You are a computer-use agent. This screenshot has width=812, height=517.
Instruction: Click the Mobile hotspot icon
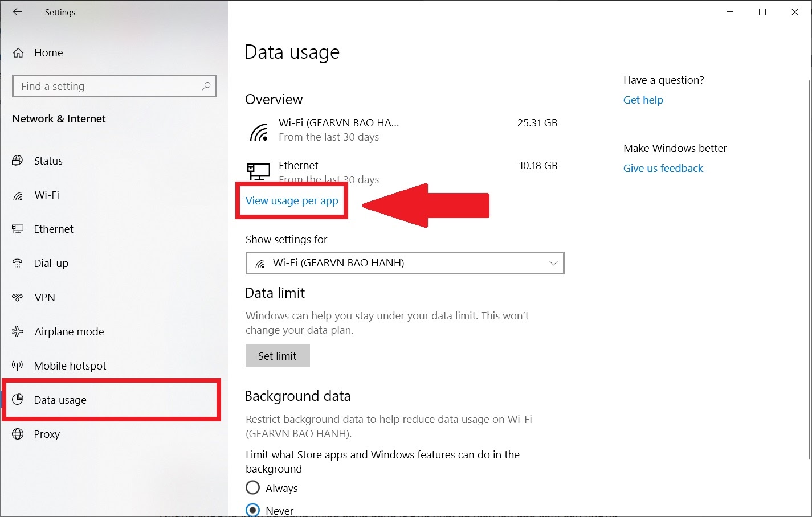(x=18, y=366)
